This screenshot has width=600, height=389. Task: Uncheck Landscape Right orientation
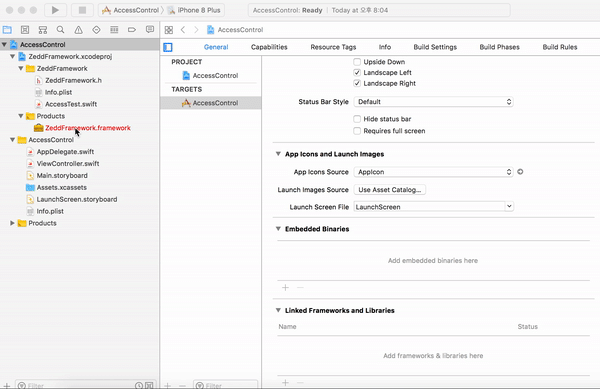(357, 83)
